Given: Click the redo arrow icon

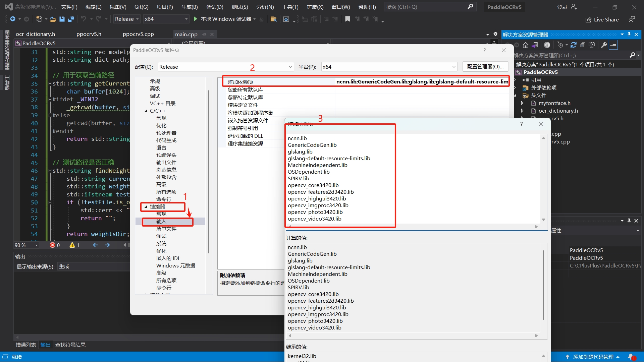Looking at the screenshot, I should tap(98, 19).
